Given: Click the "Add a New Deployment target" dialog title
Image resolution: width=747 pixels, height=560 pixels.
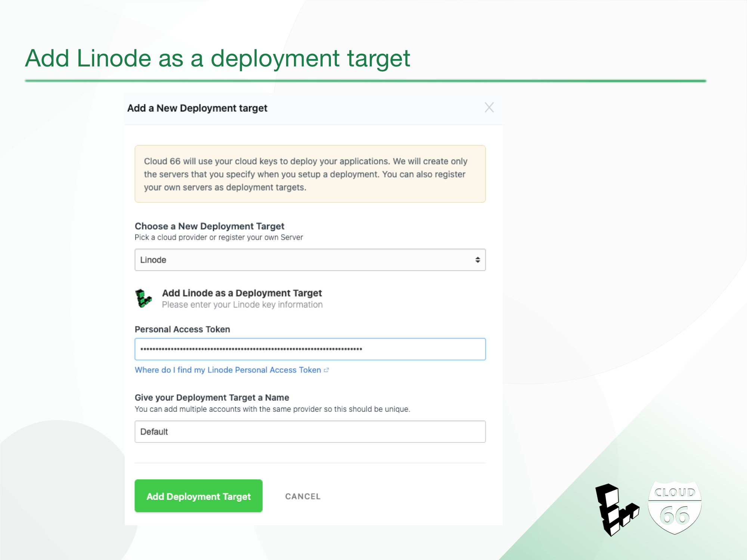Looking at the screenshot, I should point(197,108).
